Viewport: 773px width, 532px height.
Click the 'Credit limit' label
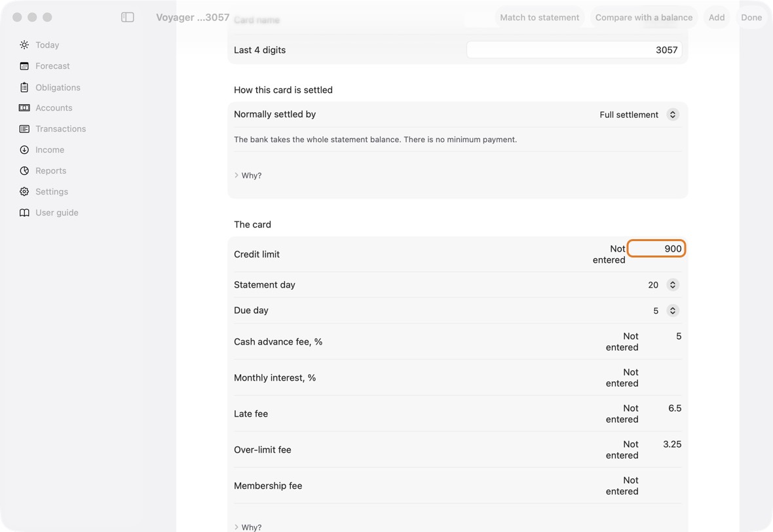(256, 254)
